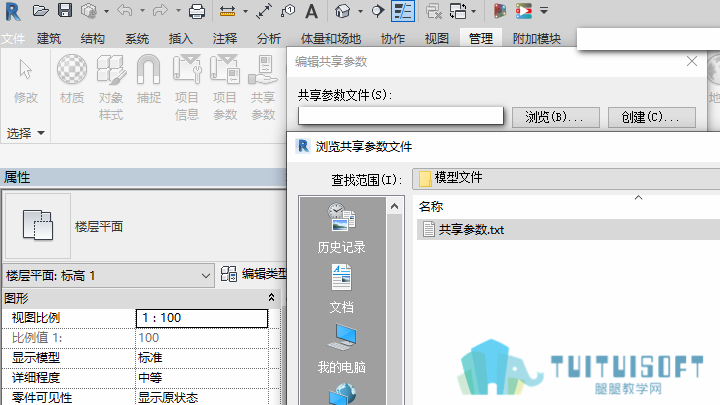Select the file 共享参数.txt
Viewport: 720px width, 405px height.
point(471,230)
